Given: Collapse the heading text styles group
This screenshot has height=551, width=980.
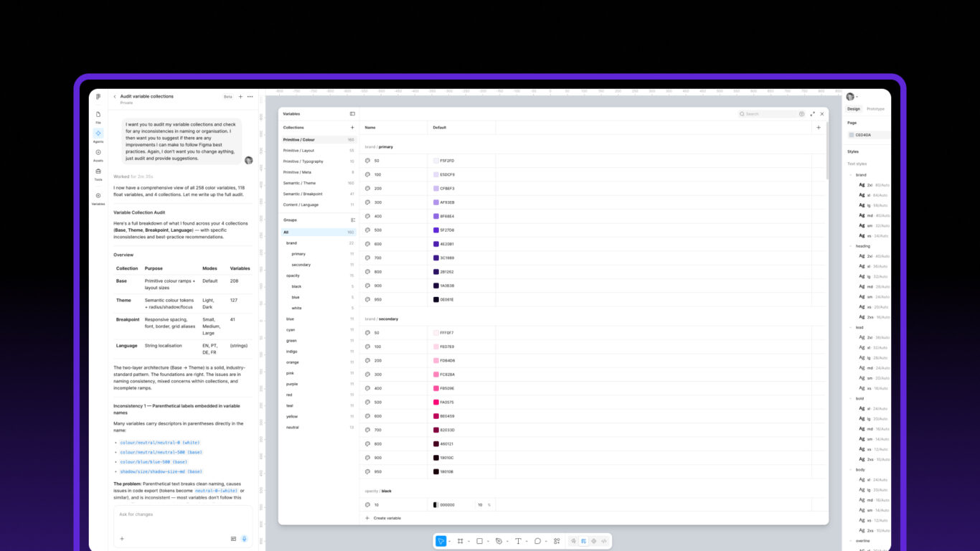Looking at the screenshot, I should click(x=851, y=246).
